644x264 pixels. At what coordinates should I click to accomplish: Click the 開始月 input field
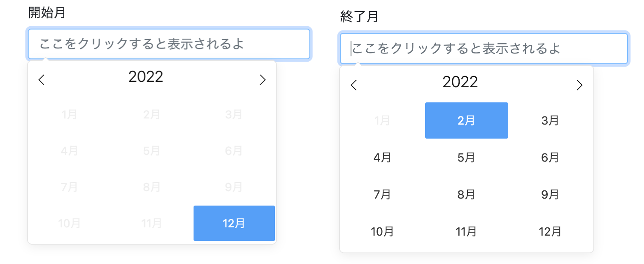tap(169, 44)
